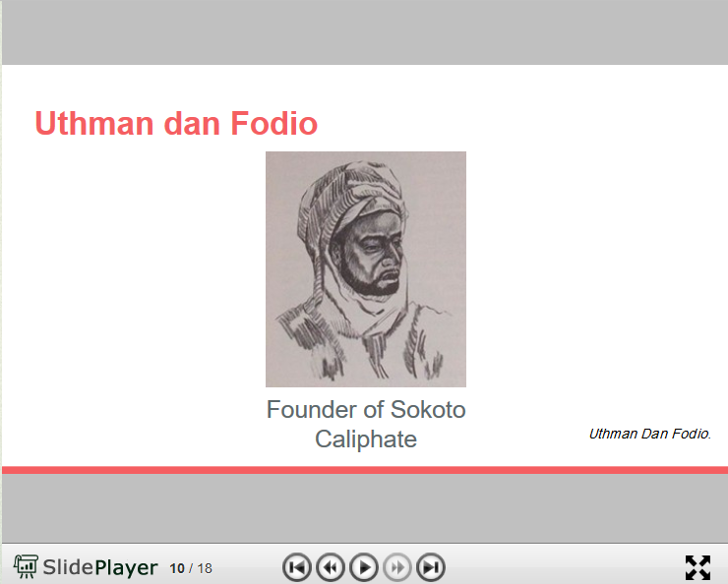The image size is (728, 584).
Task: Jump to the first slide
Action: click(x=297, y=567)
